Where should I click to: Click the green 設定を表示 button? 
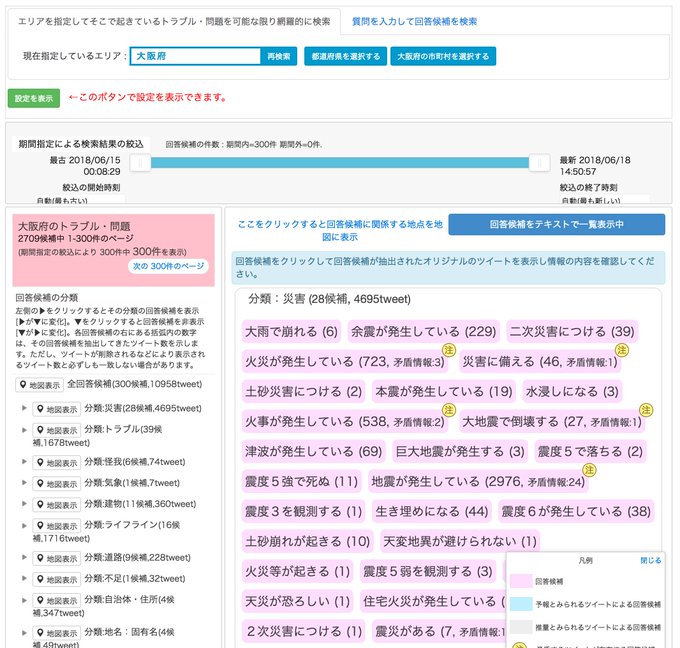coord(34,98)
